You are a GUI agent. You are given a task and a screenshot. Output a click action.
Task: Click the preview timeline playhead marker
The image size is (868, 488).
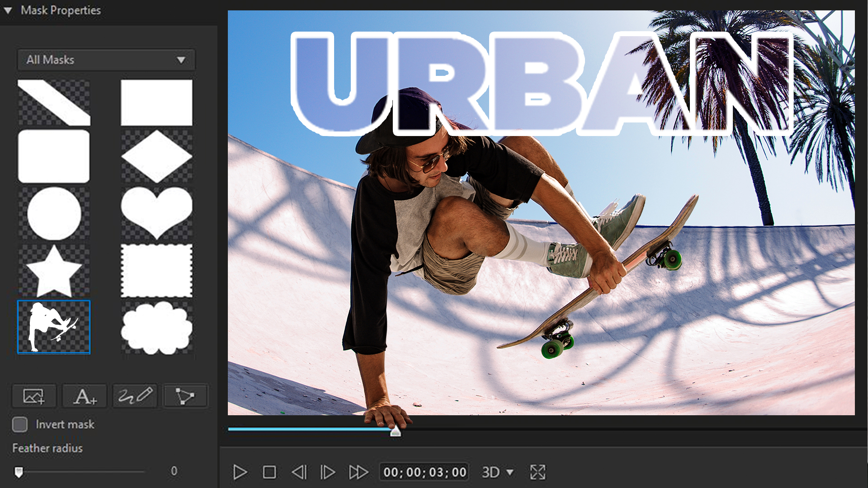tap(395, 431)
